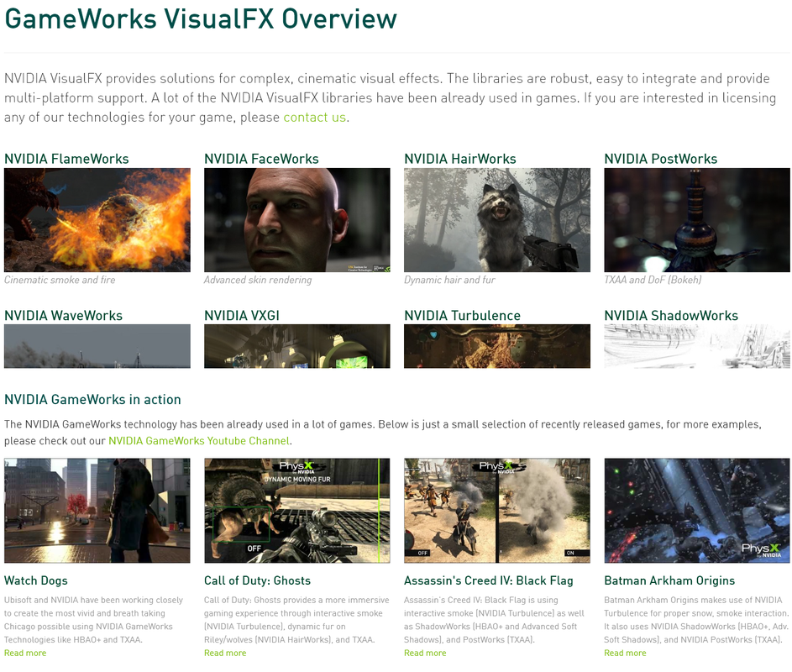Click the 'contact us' link

pyautogui.click(x=314, y=118)
